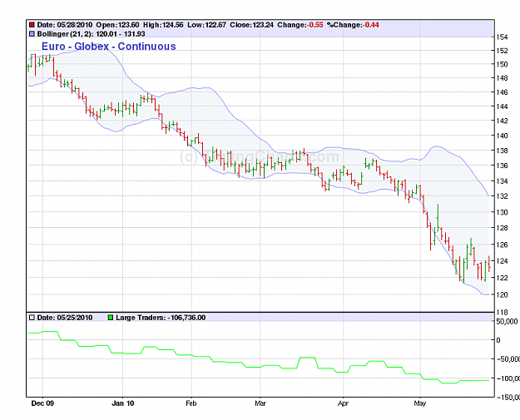520x420 pixels.
Task: Click the 'Date: 05/28/2010' header text
Action: pyautogui.click(x=65, y=25)
